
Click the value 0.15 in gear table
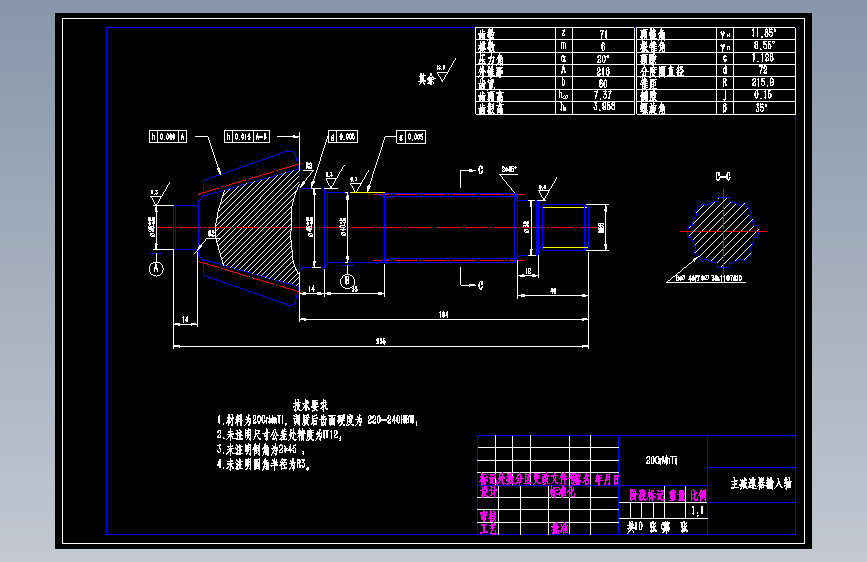coord(764,95)
